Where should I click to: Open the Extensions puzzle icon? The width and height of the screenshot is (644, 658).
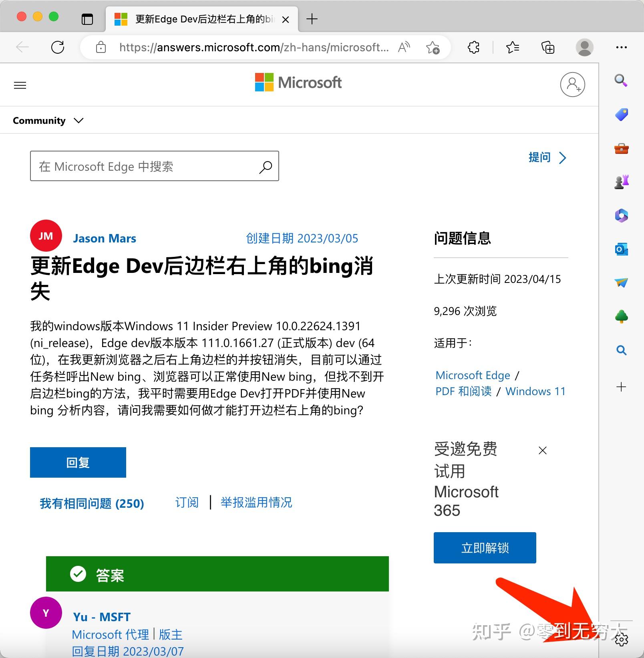(473, 47)
